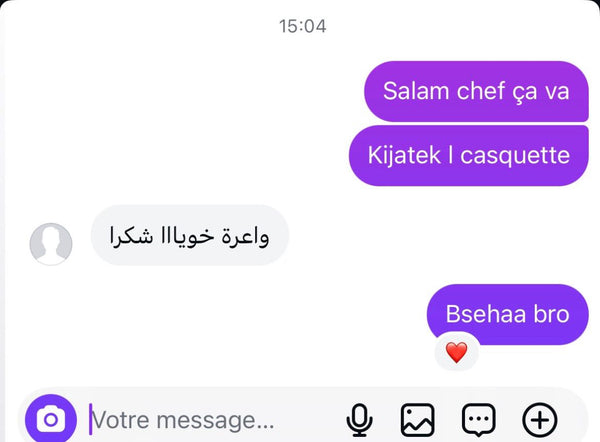The width and height of the screenshot is (600, 442).
Task: Open the sticker and GIF speech-bubble icon
Action: pyautogui.click(x=479, y=420)
